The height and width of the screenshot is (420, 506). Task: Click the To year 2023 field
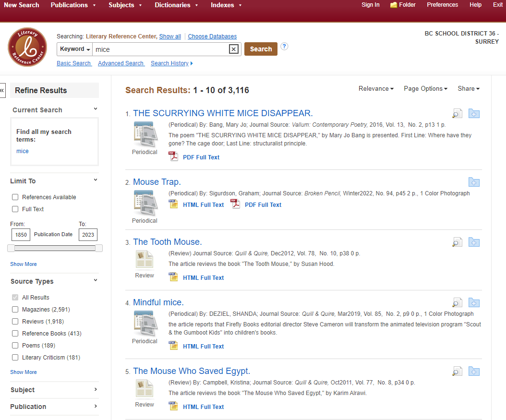pos(88,235)
